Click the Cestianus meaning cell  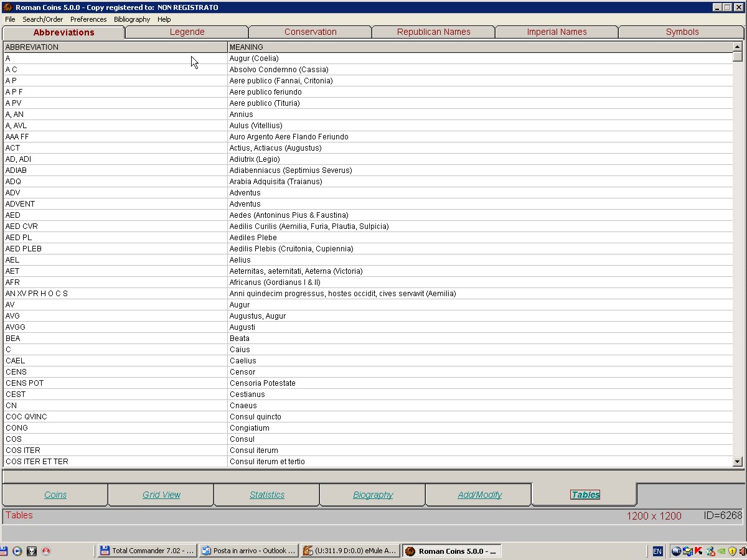(480, 394)
